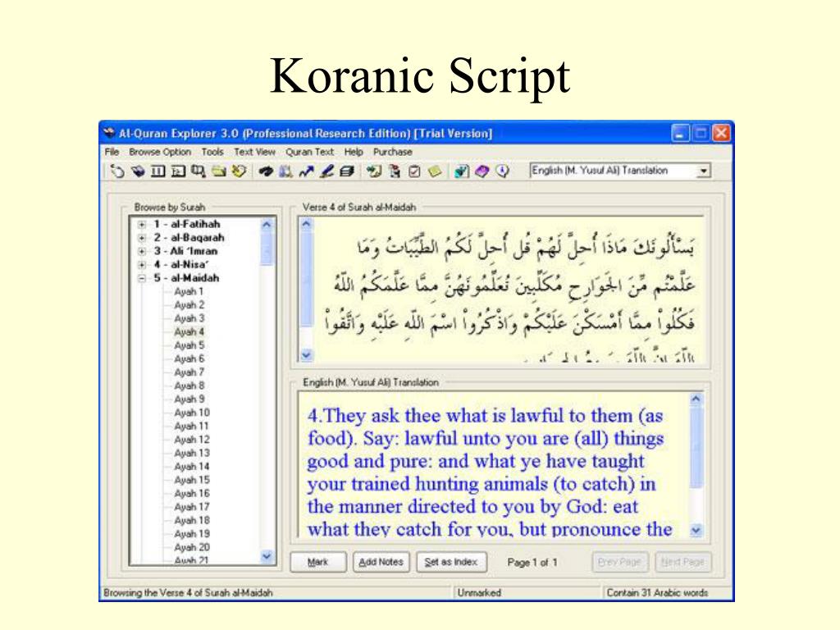Select the 2 - al-Baqarah surah
840x630 pixels.
pyautogui.click(x=189, y=238)
